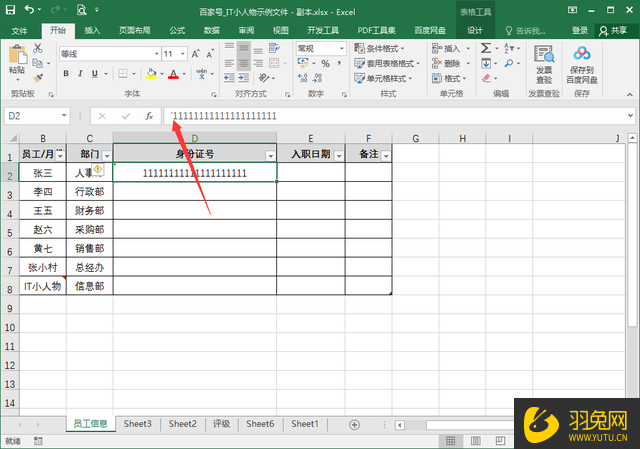Switch to Normal view in the status bar

[450, 441]
